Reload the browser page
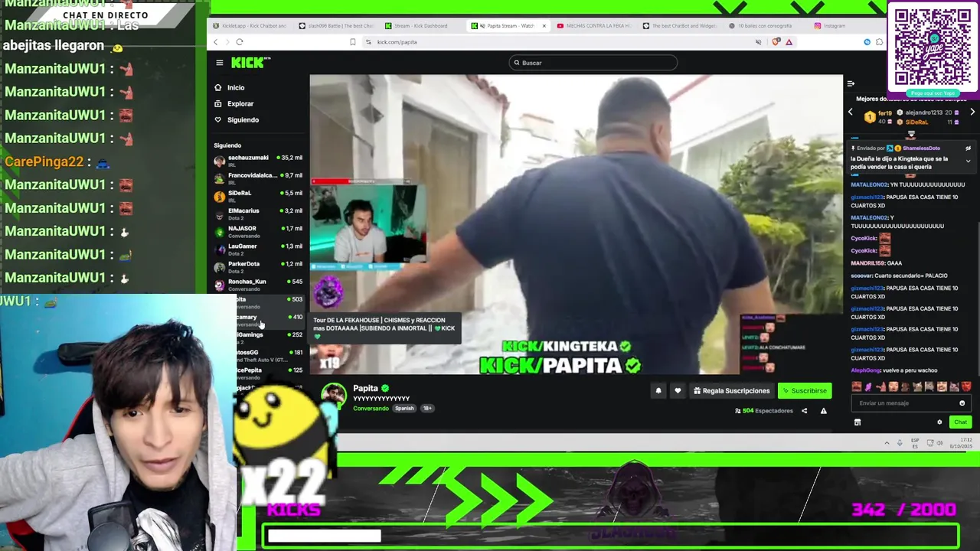Screen dimensions: 980x551 click(x=240, y=42)
